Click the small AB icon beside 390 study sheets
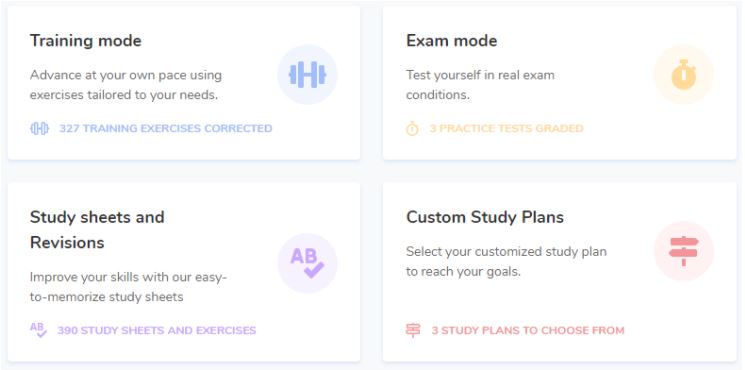 pos(38,330)
